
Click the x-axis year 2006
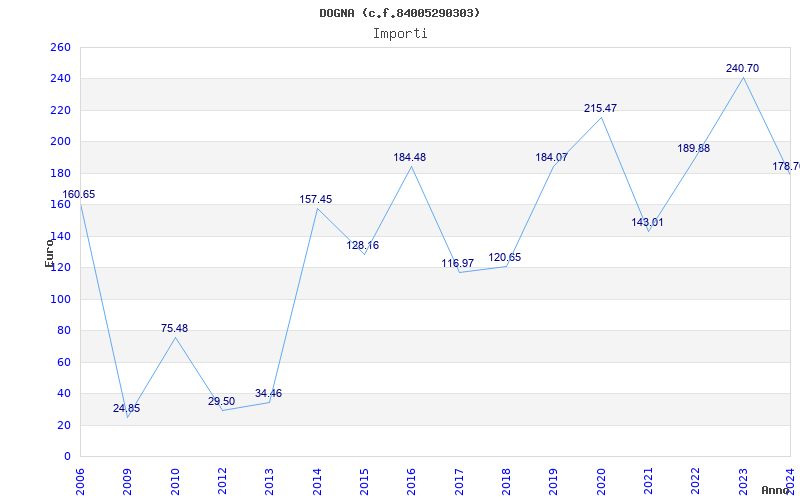tap(80, 482)
